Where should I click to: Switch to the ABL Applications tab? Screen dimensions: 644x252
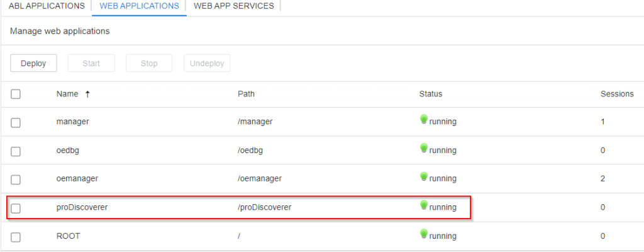(47, 6)
